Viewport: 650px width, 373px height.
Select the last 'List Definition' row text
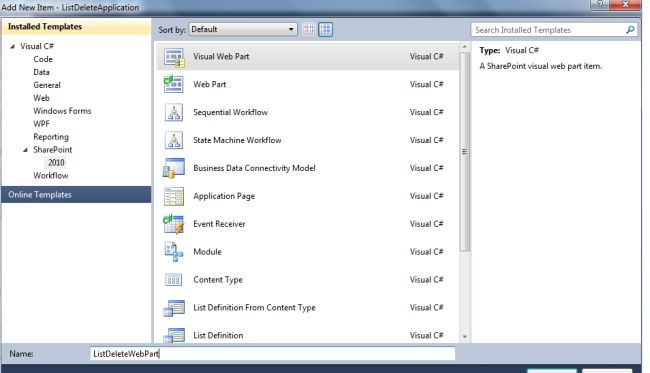218,335
